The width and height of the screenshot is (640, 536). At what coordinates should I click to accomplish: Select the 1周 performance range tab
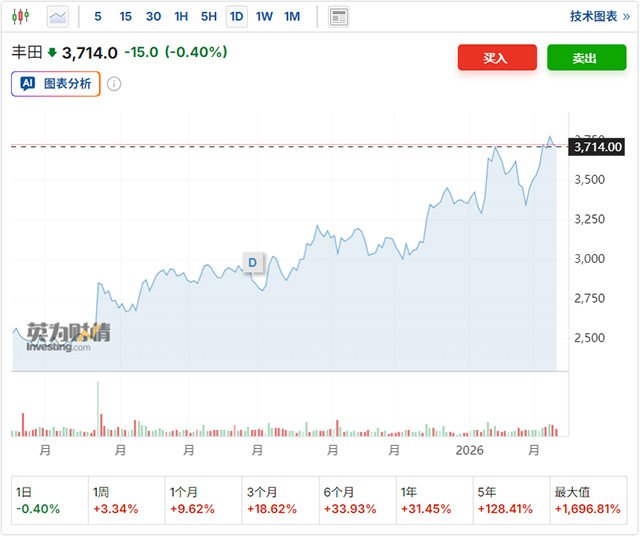(x=126, y=500)
